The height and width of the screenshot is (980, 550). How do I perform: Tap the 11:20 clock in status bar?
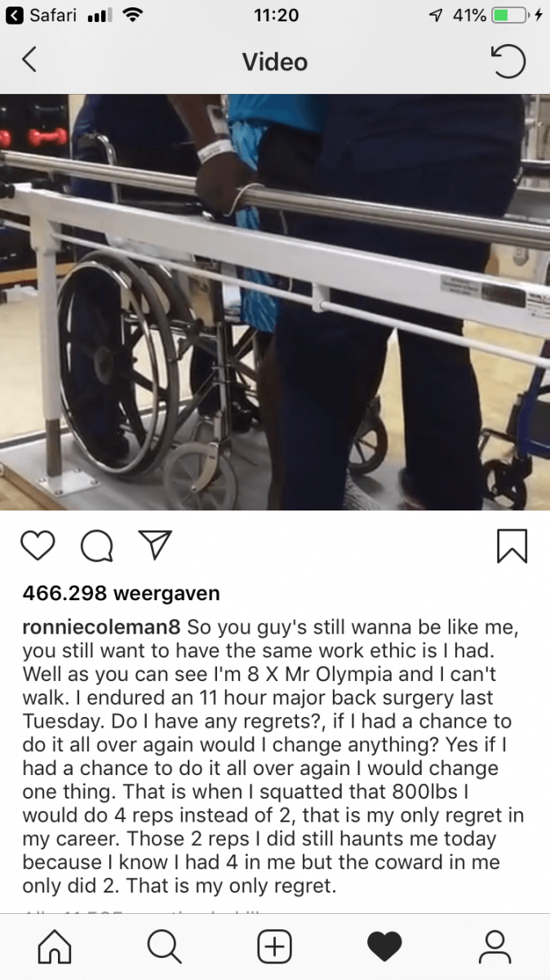[x=277, y=15]
